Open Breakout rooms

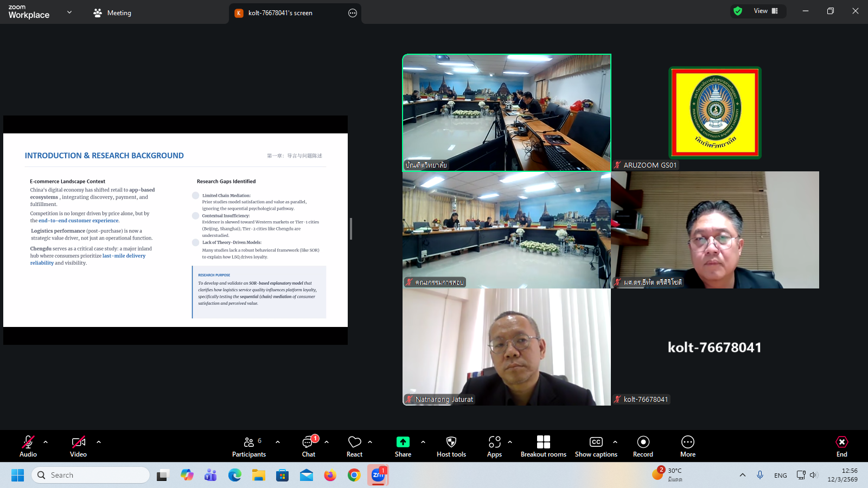pyautogui.click(x=543, y=446)
